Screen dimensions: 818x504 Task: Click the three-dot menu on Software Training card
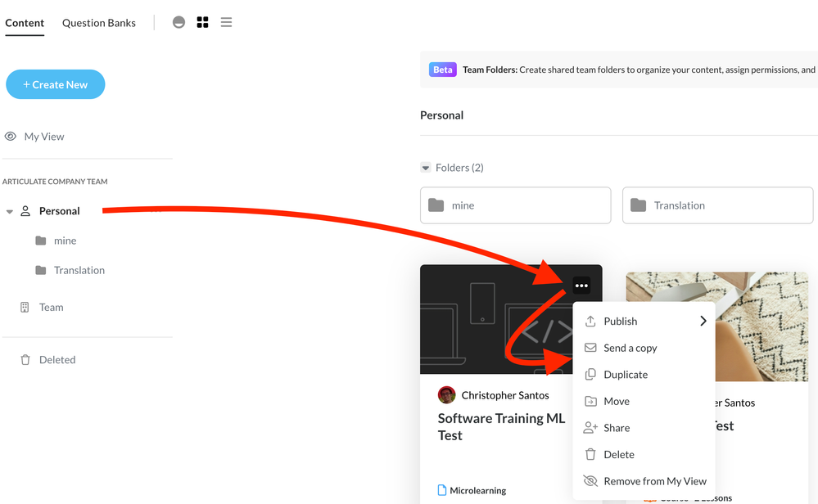coord(581,285)
